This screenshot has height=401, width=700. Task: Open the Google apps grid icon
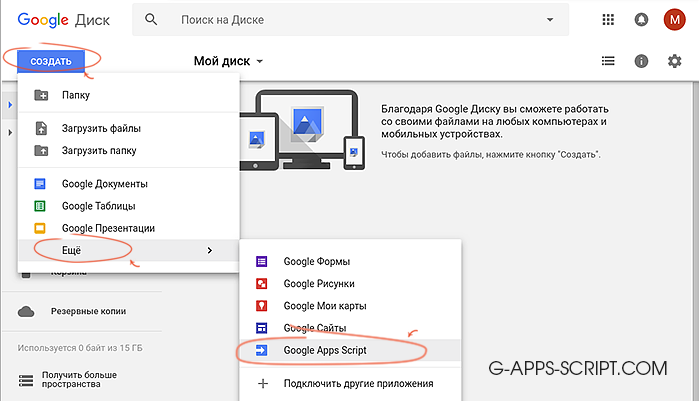[608, 20]
